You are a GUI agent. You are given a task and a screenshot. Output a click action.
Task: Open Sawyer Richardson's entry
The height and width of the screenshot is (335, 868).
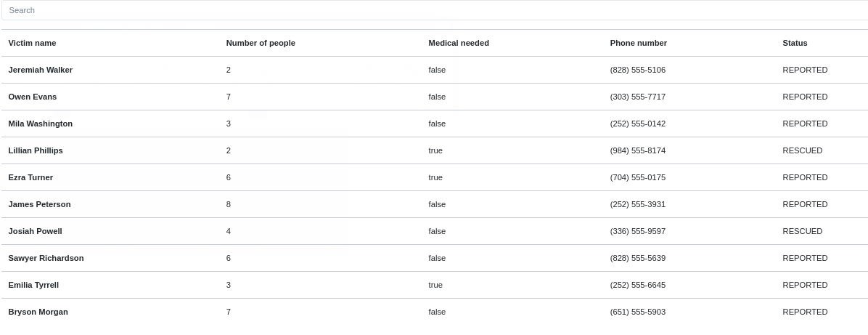46,258
